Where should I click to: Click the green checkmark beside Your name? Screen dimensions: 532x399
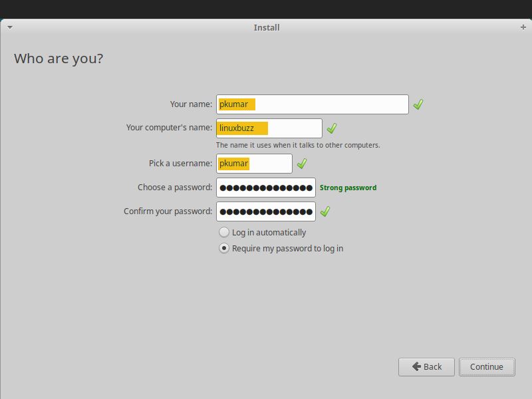418,104
